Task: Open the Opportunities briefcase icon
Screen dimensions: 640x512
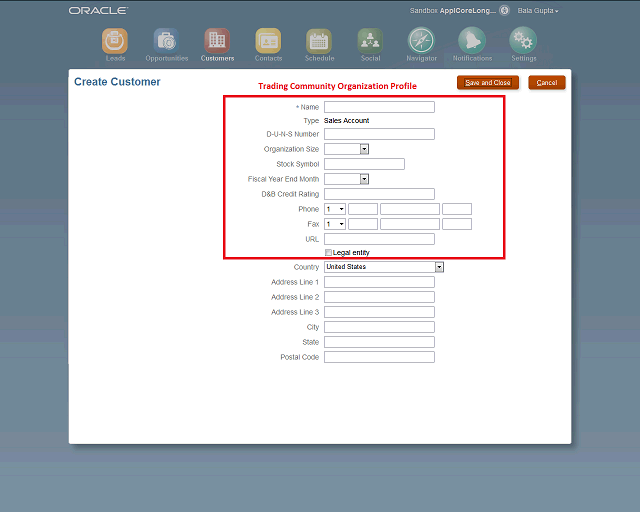Action: point(166,41)
